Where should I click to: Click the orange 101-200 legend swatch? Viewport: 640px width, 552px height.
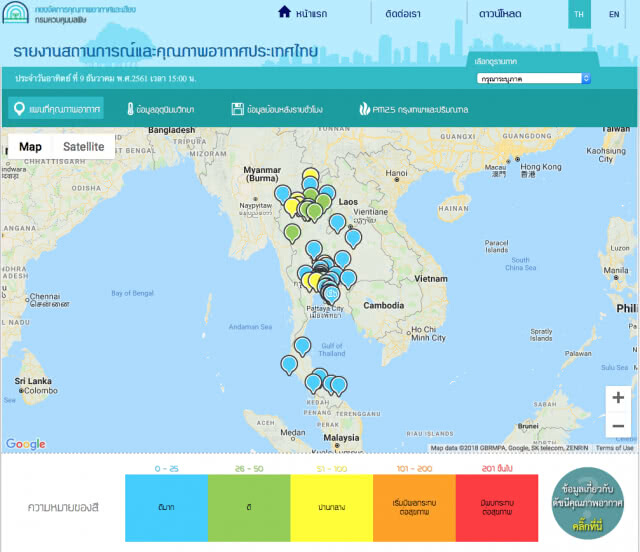click(x=414, y=508)
